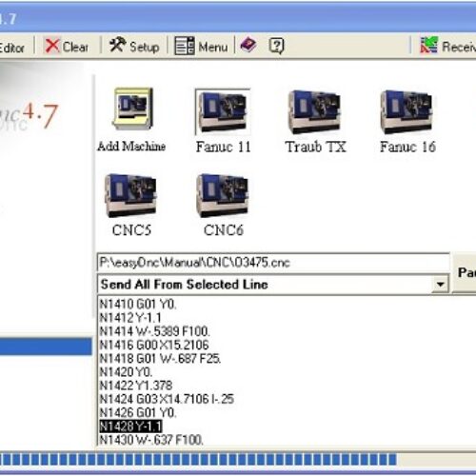Select line N1412 Y-1.1
Screen dimensions: 476x476
(130, 318)
